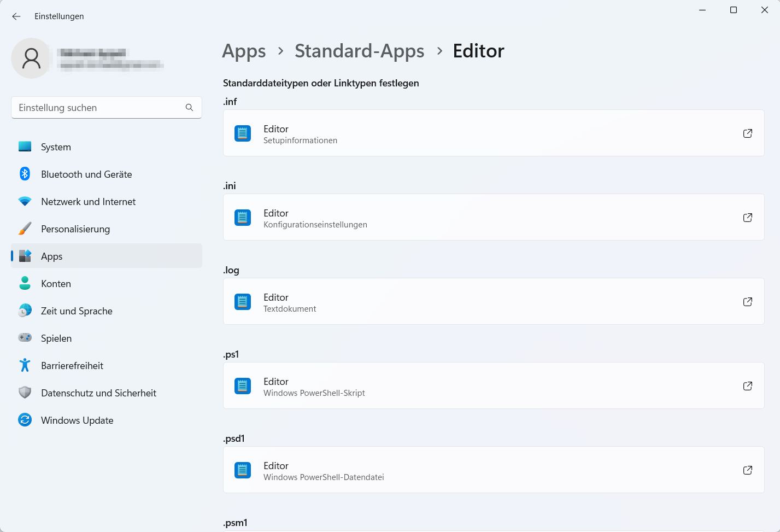Open external link icon for .psd1
780x532 pixels.
coord(747,470)
